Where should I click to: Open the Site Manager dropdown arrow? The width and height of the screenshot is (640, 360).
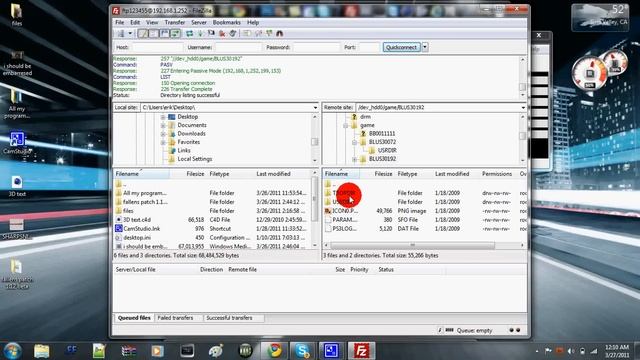130,33
